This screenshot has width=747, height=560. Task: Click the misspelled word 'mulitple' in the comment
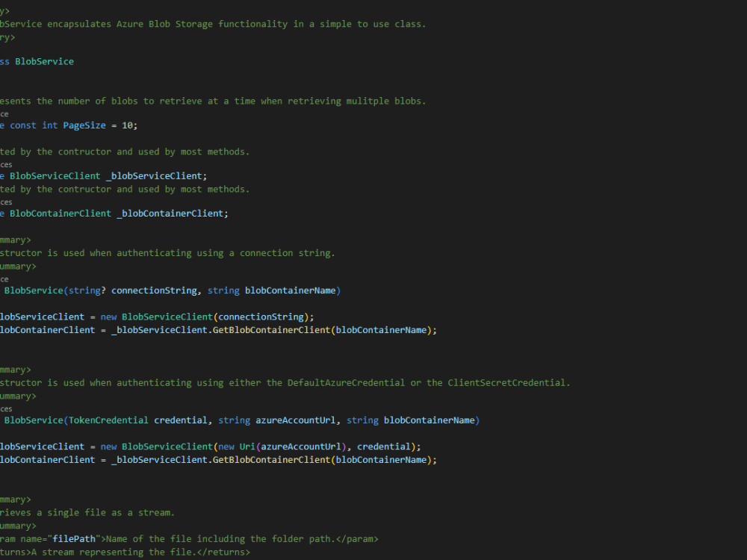tap(368, 101)
